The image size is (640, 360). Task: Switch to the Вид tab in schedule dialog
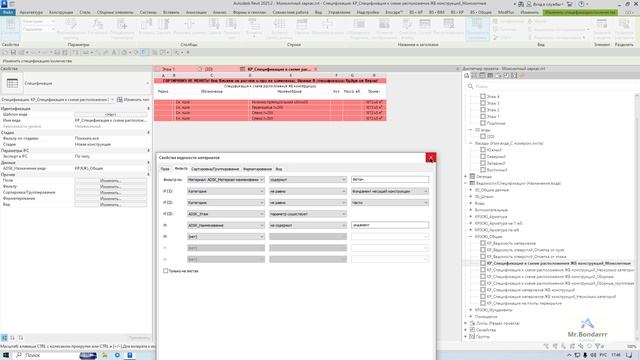coord(279,169)
